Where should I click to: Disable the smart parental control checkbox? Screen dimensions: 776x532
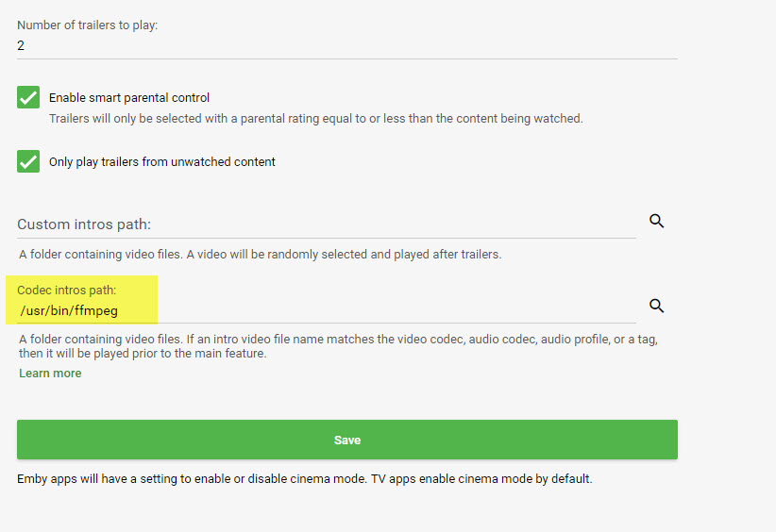tap(28, 97)
